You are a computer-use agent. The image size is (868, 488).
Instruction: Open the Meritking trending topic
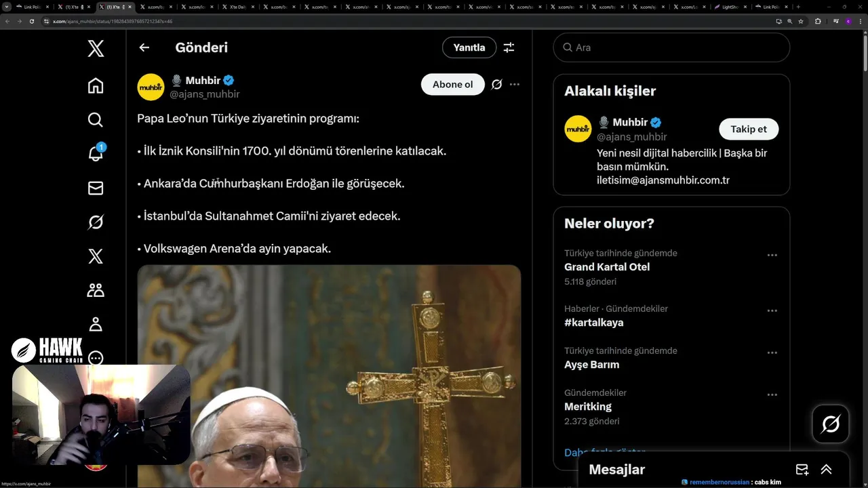tap(588, 407)
